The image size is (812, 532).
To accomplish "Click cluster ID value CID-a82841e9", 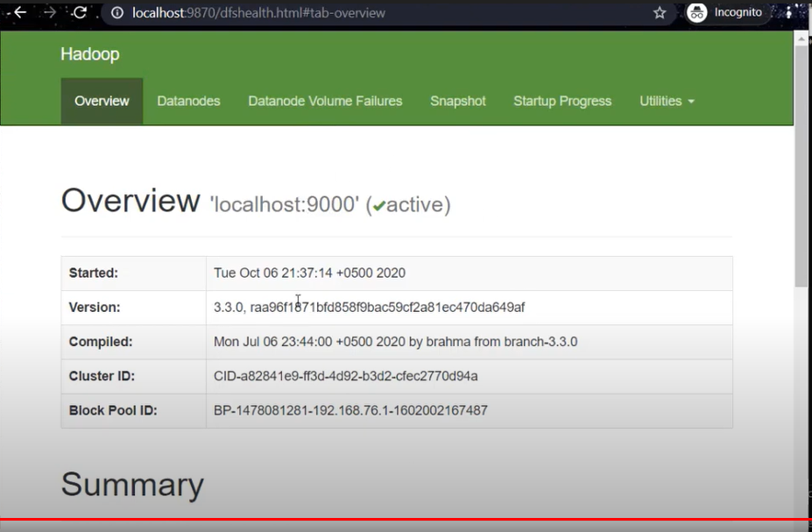I will [346, 376].
